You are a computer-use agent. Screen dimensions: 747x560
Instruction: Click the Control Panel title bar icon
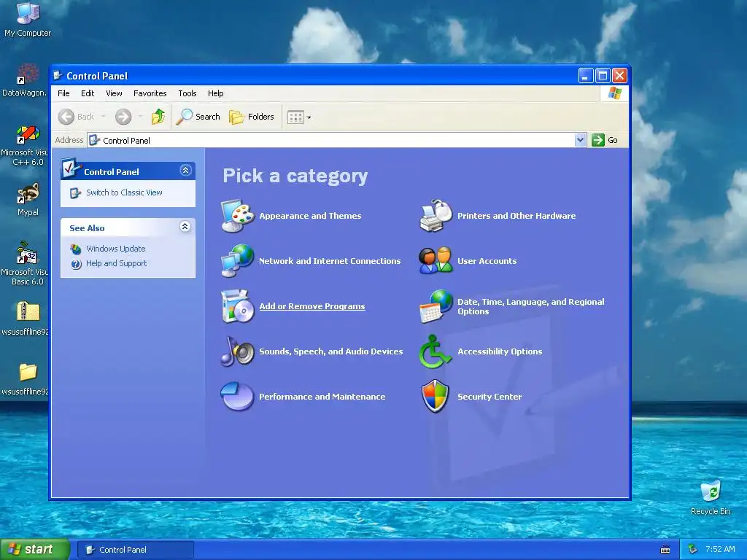pos(58,75)
